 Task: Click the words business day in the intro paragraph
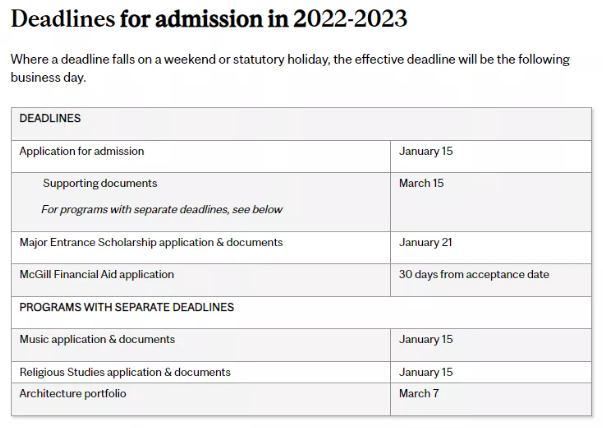tap(48, 77)
